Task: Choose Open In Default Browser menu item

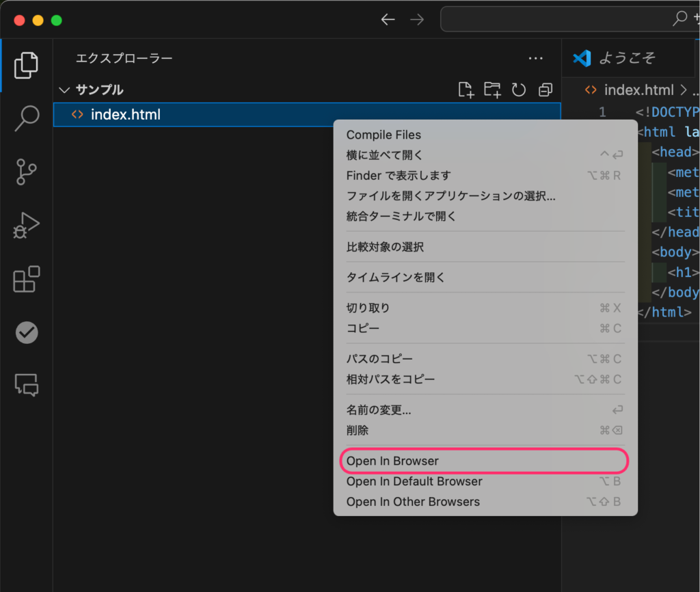Action: click(414, 481)
